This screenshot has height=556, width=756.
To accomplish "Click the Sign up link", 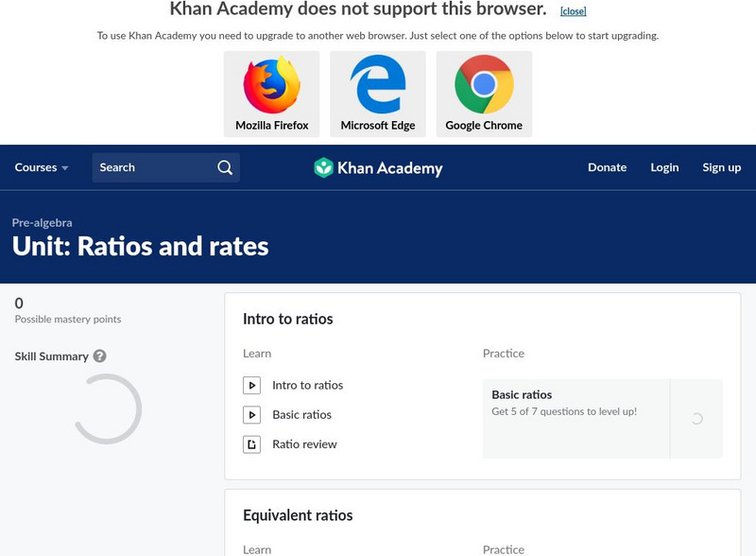I will (x=721, y=167).
